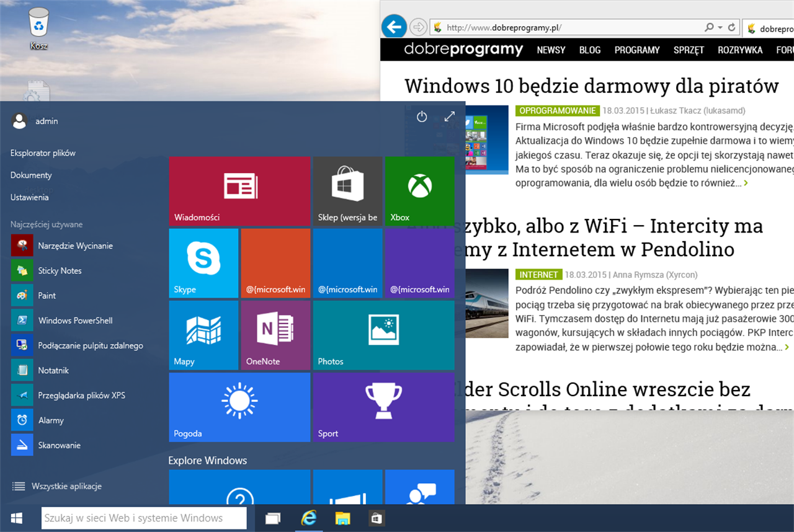Viewport: 794px width, 532px height.
Task: Open the Photos tile
Action: coord(383,335)
